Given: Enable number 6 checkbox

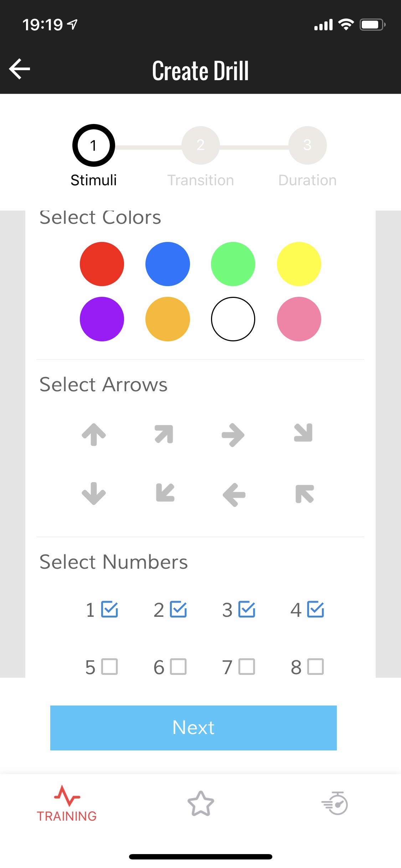Looking at the screenshot, I should [178, 667].
